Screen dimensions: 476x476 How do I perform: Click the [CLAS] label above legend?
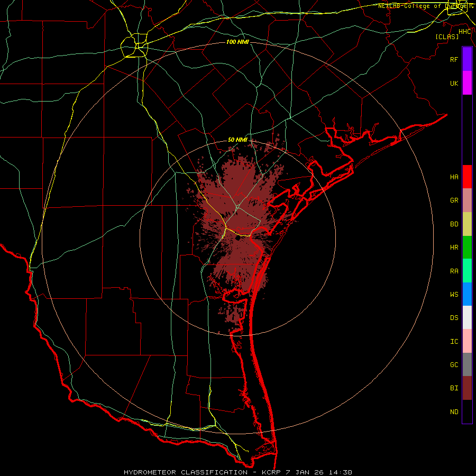[447, 37]
